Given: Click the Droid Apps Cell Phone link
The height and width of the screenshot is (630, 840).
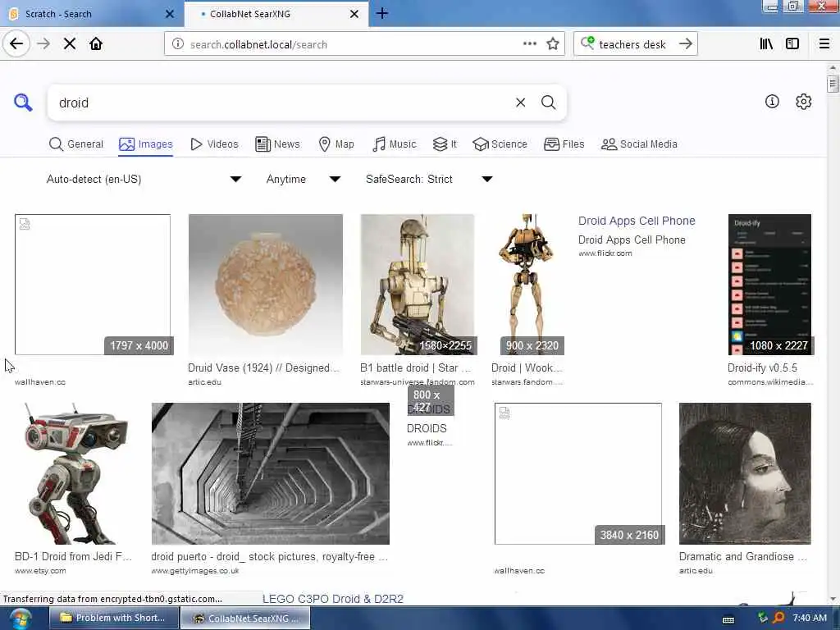Looking at the screenshot, I should coord(637,221).
